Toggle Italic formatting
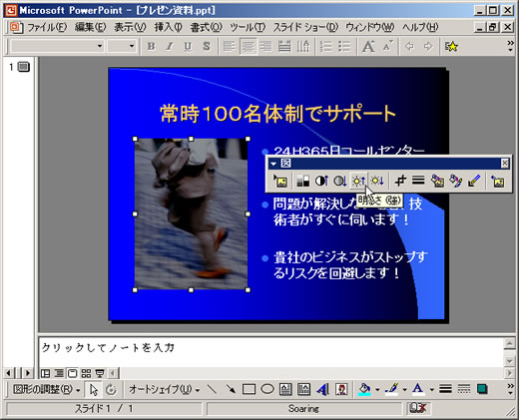The width and height of the screenshot is (519, 420). pyautogui.click(x=170, y=46)
